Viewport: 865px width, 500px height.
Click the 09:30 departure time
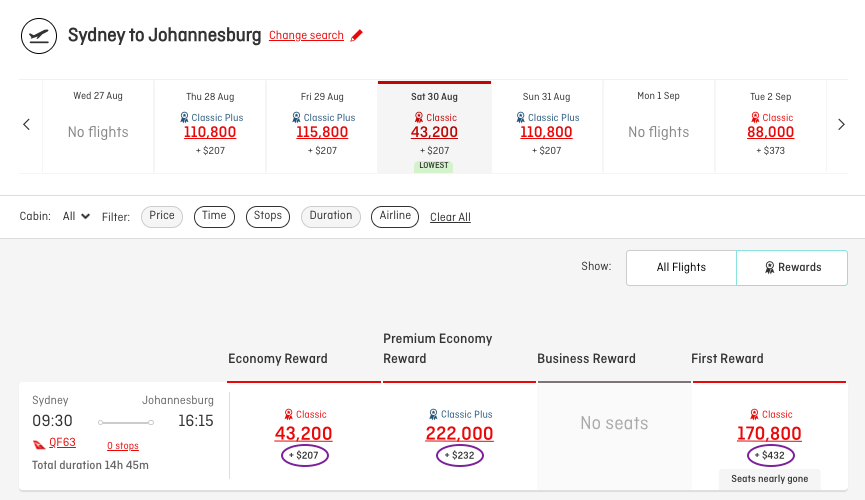click(x=52, y=421)
